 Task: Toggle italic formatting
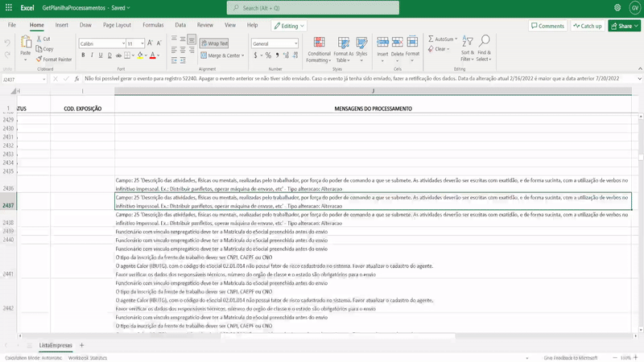pos(92,55)
